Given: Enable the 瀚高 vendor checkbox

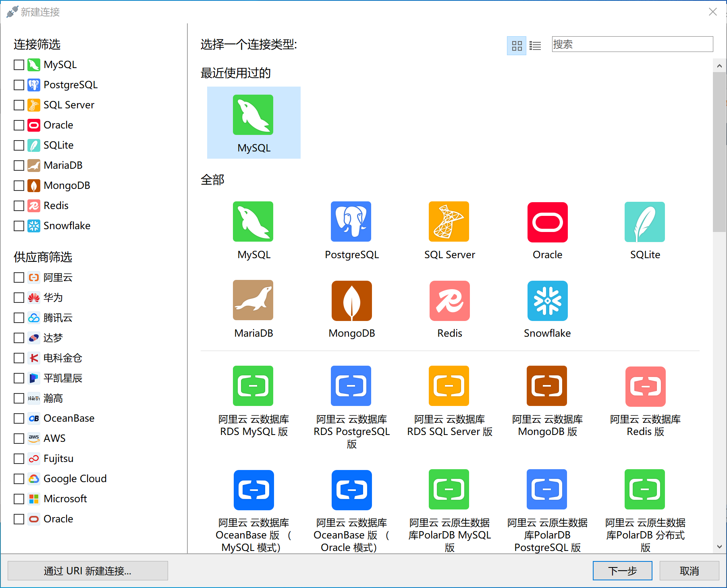Looking at the screenshot, I should (x=19, y=398).
